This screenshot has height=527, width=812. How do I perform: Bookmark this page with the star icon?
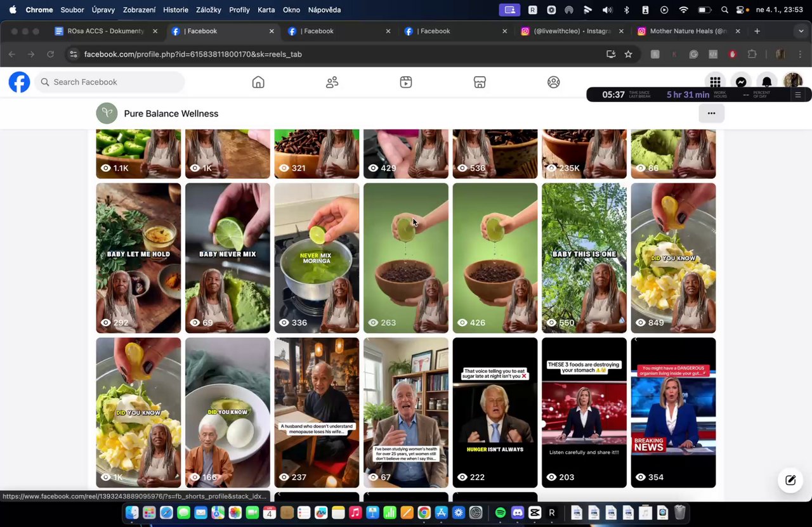[628, 54]
